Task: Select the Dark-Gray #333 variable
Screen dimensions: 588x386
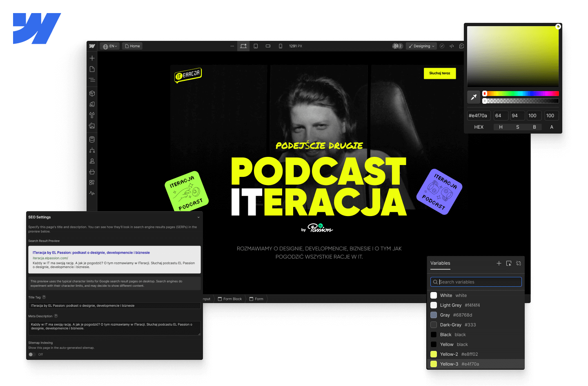Action: coord(476,325)
